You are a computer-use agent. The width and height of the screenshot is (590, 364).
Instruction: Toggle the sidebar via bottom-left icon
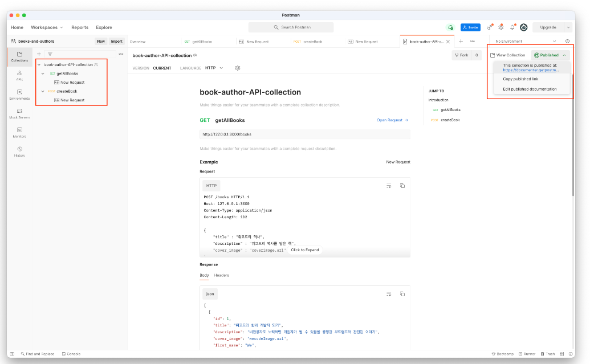12,354
